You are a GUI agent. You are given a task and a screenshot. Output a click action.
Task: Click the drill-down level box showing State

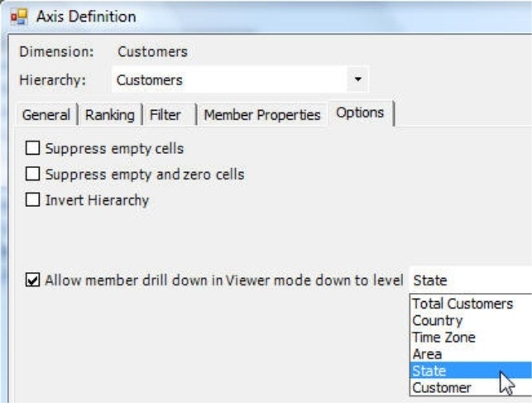coord(468,281)
